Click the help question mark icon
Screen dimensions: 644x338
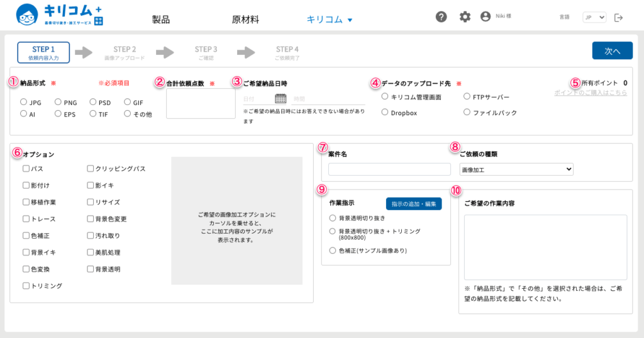coord(441,17)
